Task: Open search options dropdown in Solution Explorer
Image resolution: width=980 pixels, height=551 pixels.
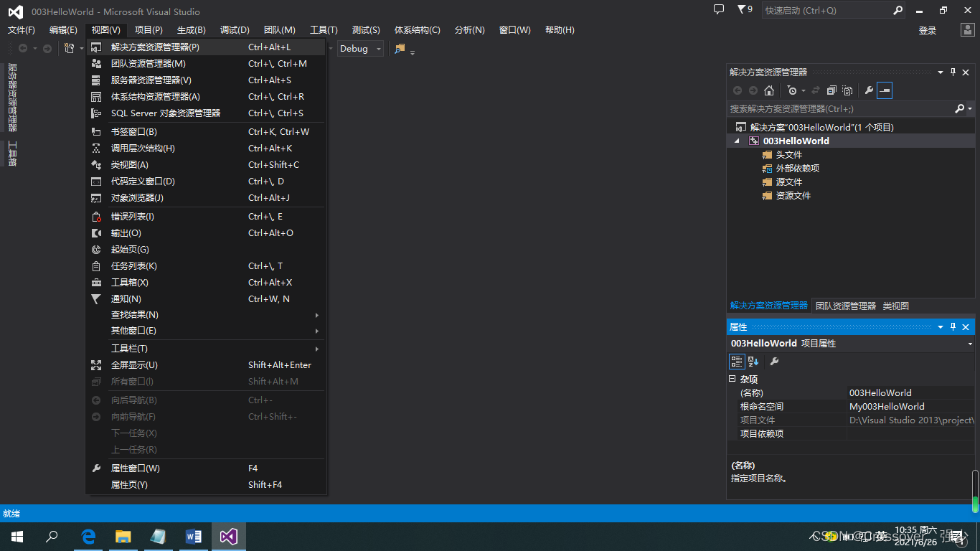Action: [970, 108]
